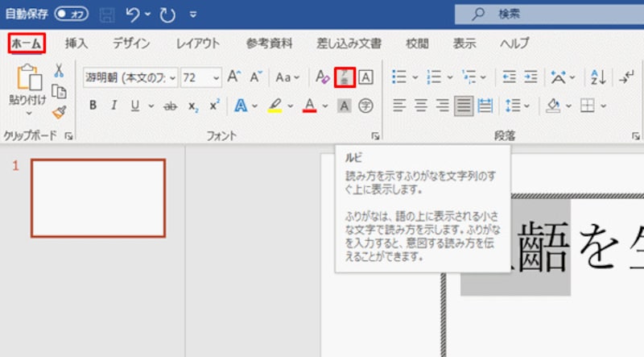Open font color dropdown arrow
644x357 pixels.
point(325,106)
